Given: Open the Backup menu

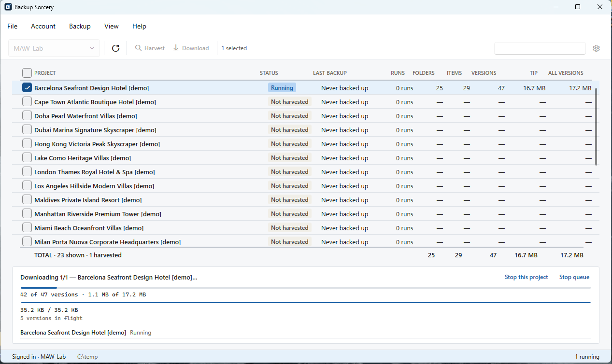Looking at the screenshot, I should [x=80, y=26].
